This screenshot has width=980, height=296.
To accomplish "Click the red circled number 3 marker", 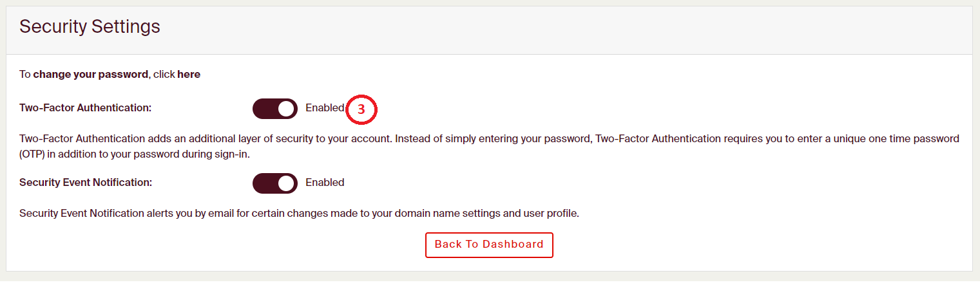I will (x=361, y=110).
